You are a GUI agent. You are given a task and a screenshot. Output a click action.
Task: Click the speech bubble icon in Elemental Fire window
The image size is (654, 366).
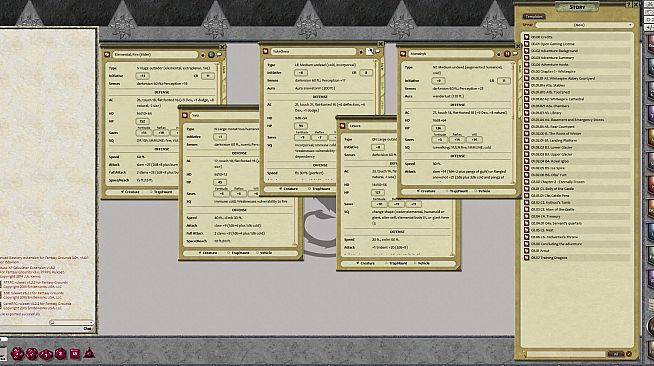219,54
